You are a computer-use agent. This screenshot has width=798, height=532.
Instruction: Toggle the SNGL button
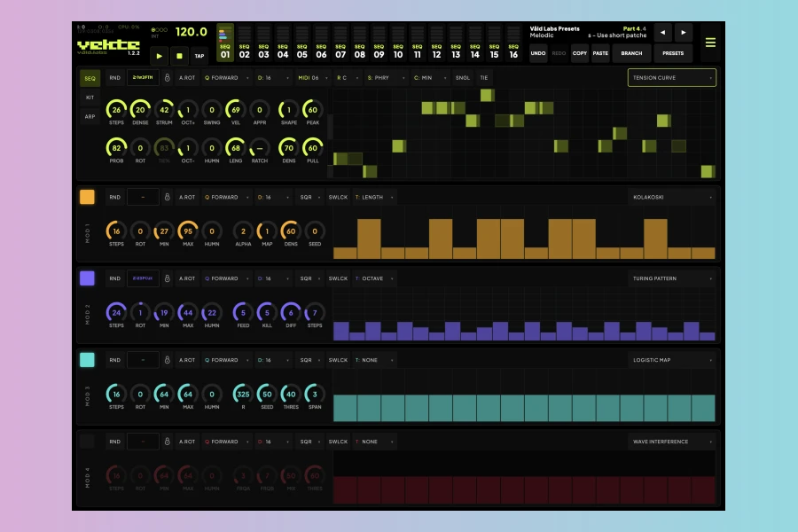[463, 78]
